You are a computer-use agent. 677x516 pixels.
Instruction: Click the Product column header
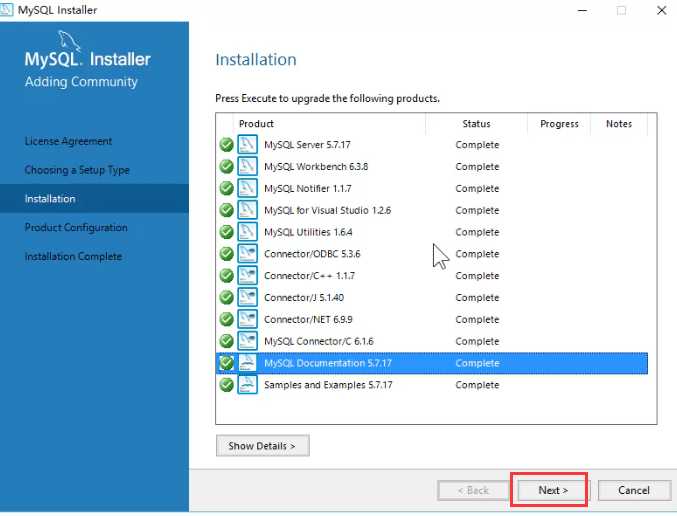coord(256,124)
